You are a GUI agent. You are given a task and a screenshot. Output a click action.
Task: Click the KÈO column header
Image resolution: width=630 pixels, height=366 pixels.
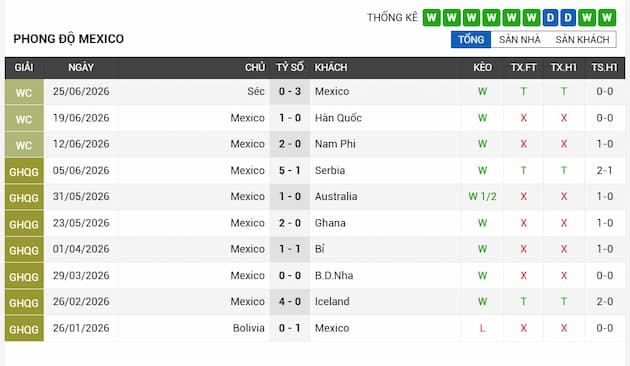[x=482, y=67]
